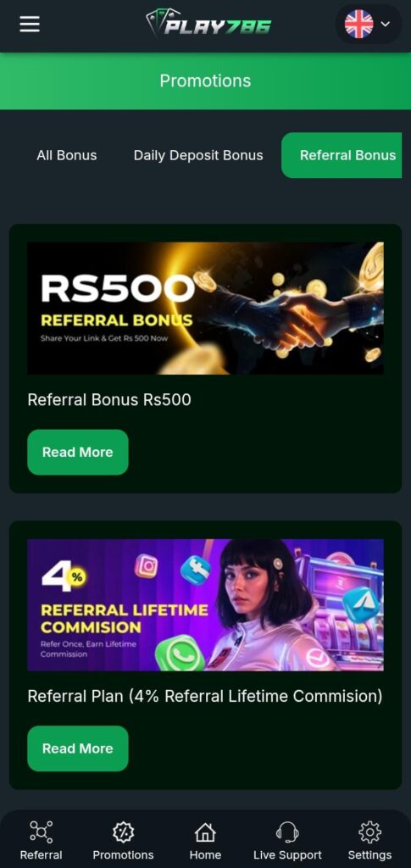This screenshot has height=868, width=411.
Task: Tap the Promotions percent badge icon
Action: point(123,832)
